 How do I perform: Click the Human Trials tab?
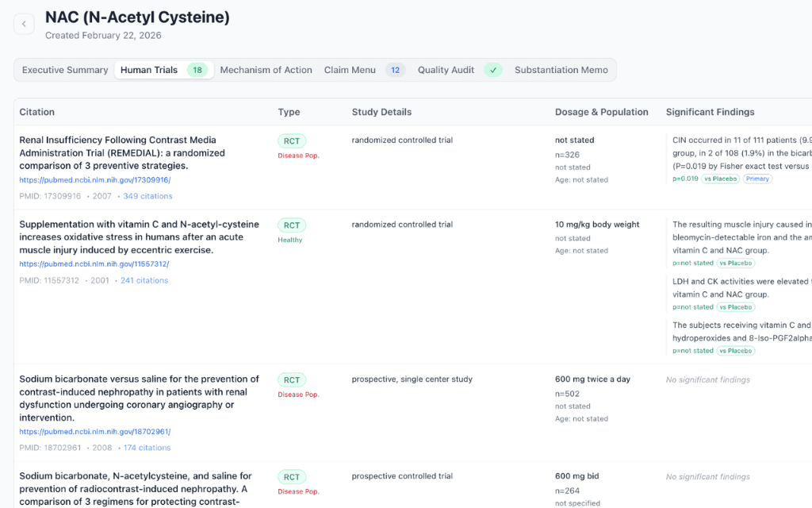click(149, 70)
